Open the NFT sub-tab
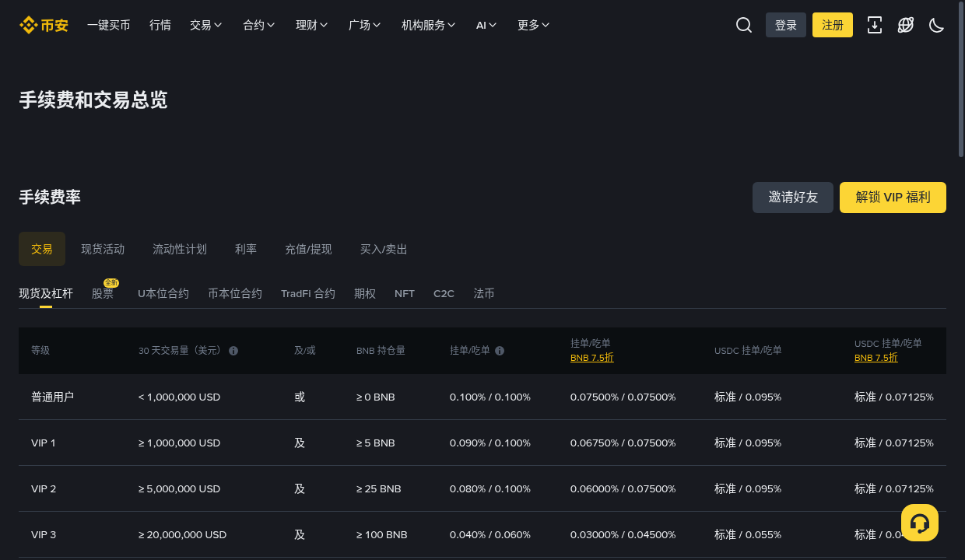This screenshot has width=965, height=560. pos(405,293)
